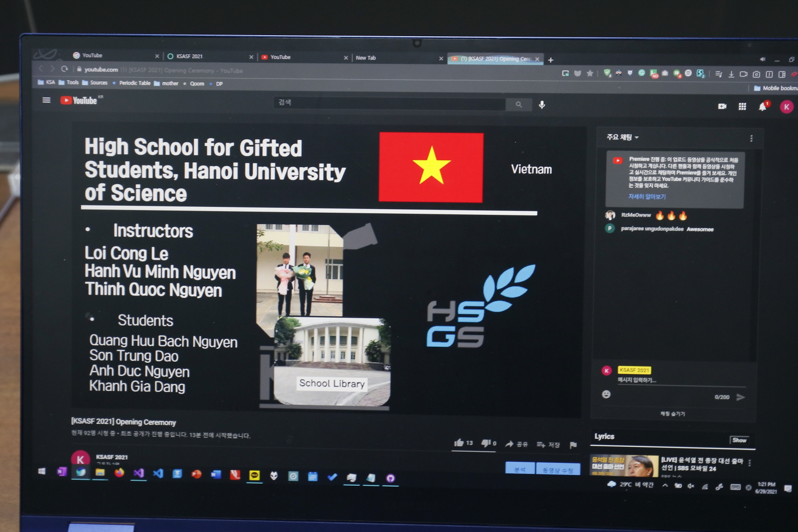The height and width of the screenshot is (532, 798).
Task: Open chat options three-dot menu
Action: (751, 138)
